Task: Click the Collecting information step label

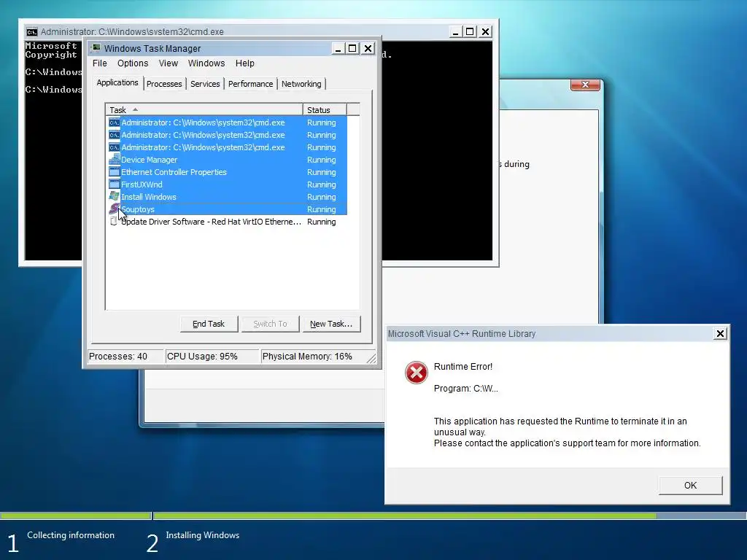Action: point(71,535)
